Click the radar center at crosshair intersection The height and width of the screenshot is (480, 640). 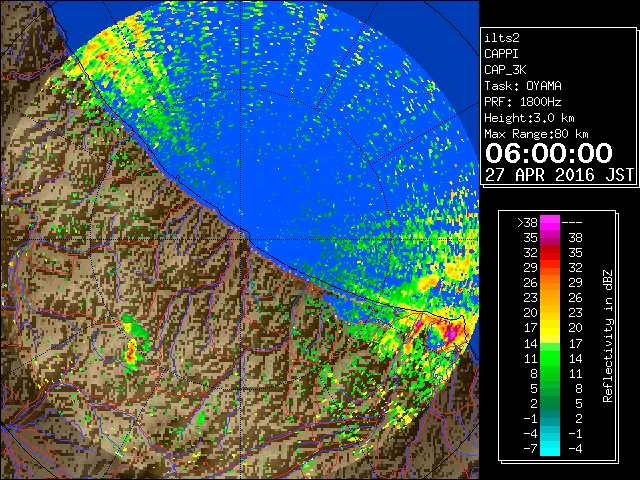(x=241, y=240)
